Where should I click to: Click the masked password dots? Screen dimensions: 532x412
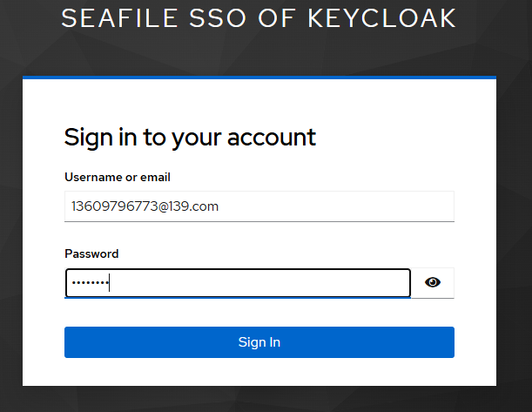pos(91,282)
